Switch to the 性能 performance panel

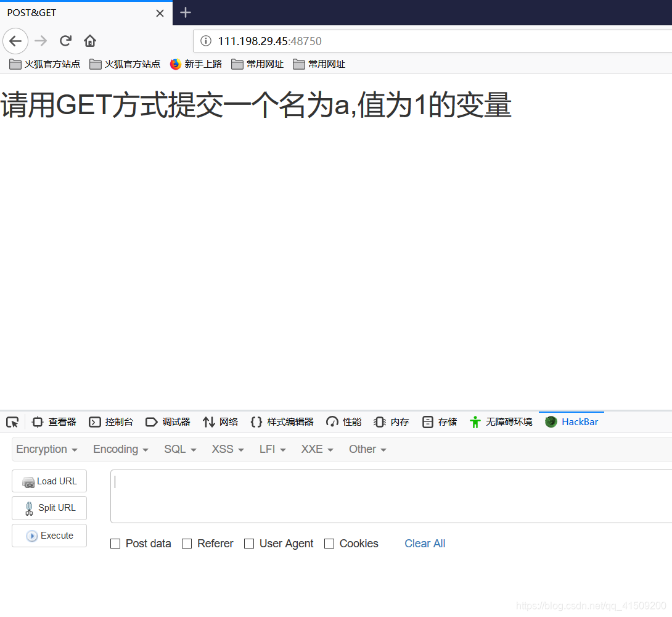344,423
